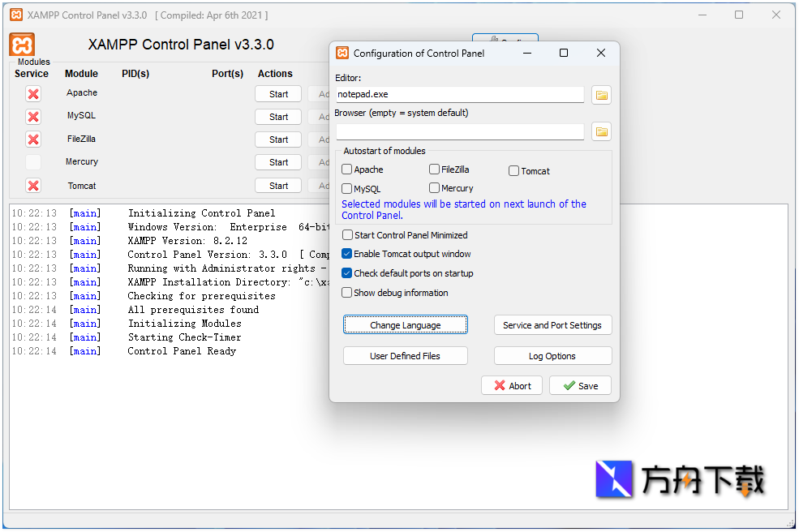Viewport: 799px width, 532px height.
Task: Click the large XAMPP logo in main window
Action: (22, 45)
